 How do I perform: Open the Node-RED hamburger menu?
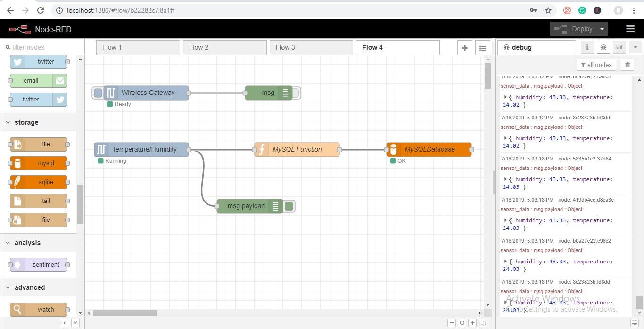pos(630,28)
